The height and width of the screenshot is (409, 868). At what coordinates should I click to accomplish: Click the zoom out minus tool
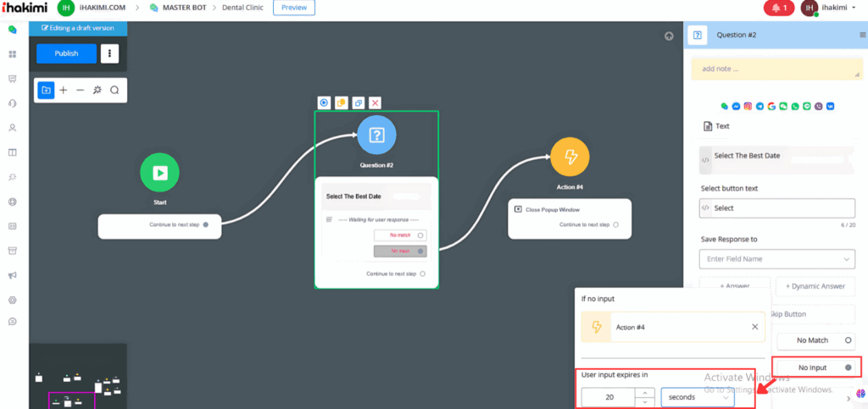[81, 90]
